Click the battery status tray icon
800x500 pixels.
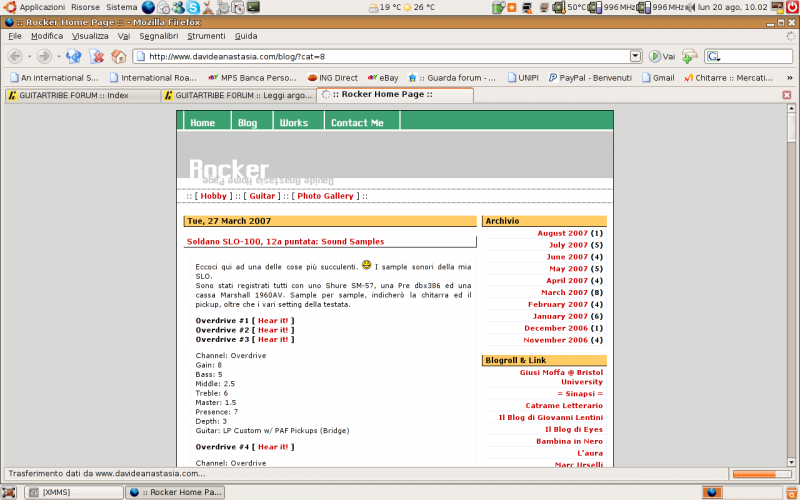(498, 7)
